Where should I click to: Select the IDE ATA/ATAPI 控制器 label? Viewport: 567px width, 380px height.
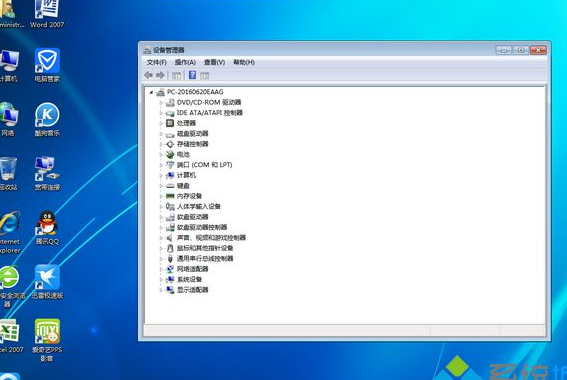(x=209, y=113)
